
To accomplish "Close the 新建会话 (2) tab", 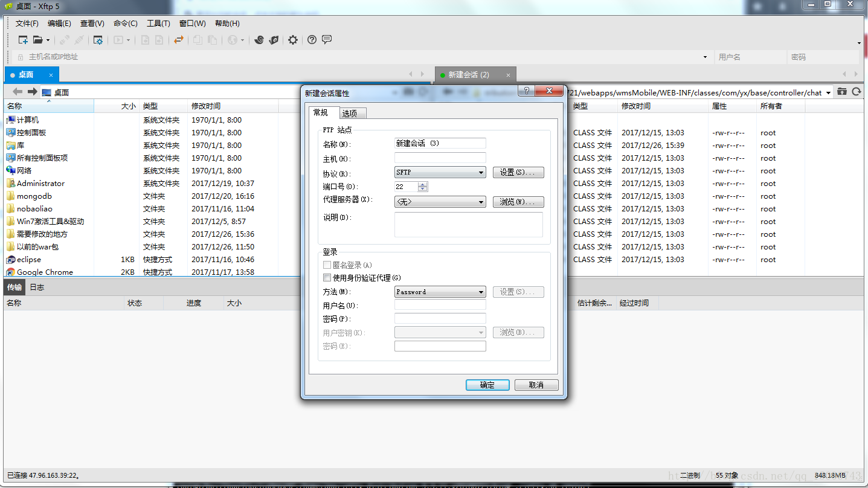I will pos(508,75).
